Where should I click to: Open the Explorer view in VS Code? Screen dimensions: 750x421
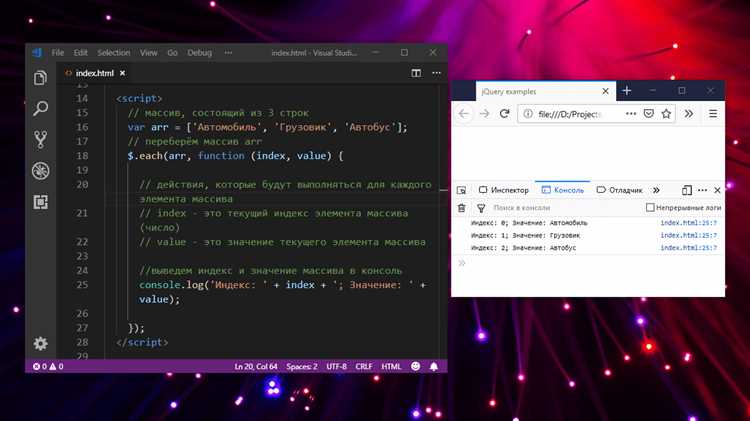point(41,78)
